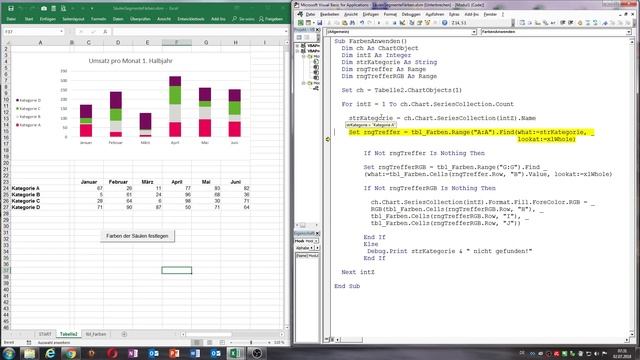Image resolution: width=640 pixels, height=360 pixels.
Task: Click the Find binoculars icon in VBA toolbar
Action: coord(353,23)
